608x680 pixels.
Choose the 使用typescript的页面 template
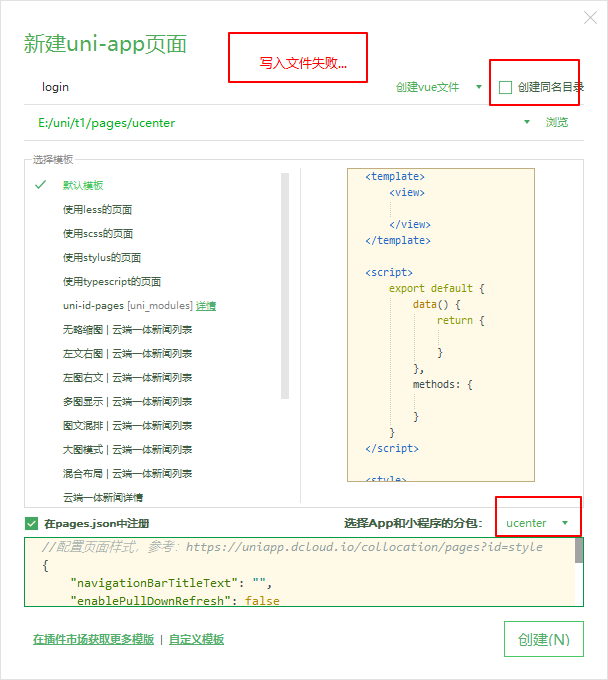pos(112,282)
